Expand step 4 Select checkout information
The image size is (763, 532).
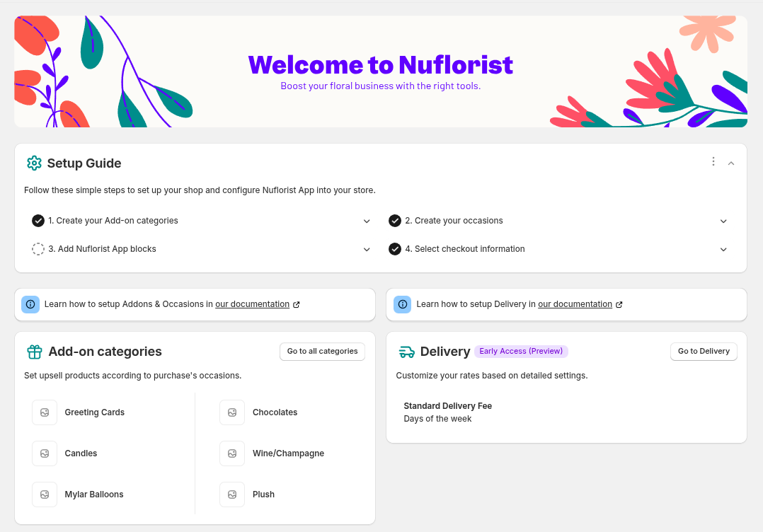tap(723, 249)
